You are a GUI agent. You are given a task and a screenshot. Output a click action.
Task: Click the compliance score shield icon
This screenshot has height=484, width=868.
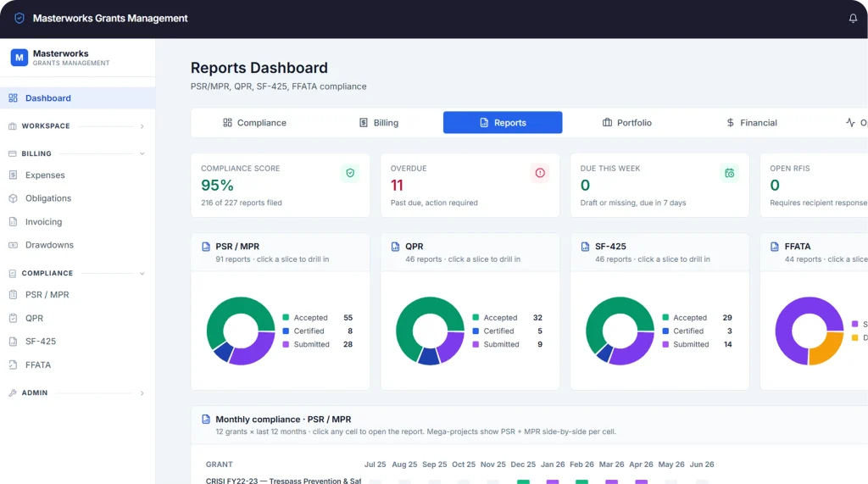click(x=350, y=173)
